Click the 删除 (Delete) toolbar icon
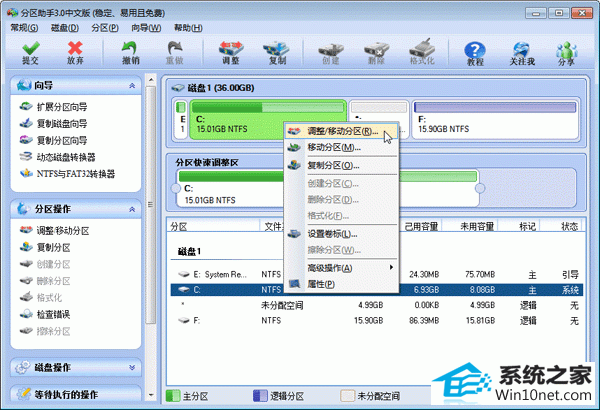Viewport: 600px width, 410px height. pos(376,52)
